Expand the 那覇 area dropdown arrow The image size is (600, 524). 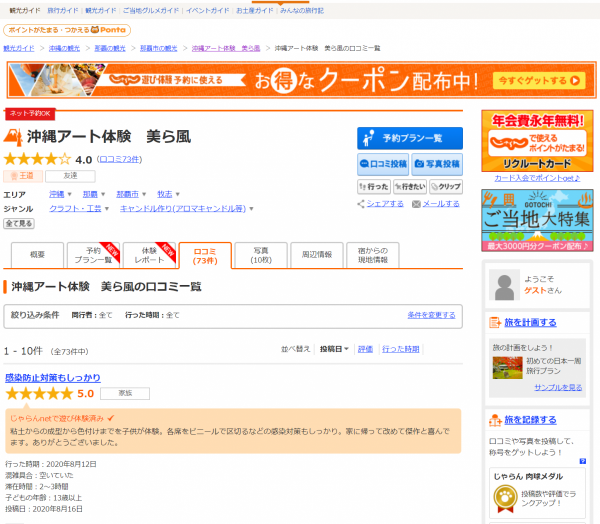103,194
